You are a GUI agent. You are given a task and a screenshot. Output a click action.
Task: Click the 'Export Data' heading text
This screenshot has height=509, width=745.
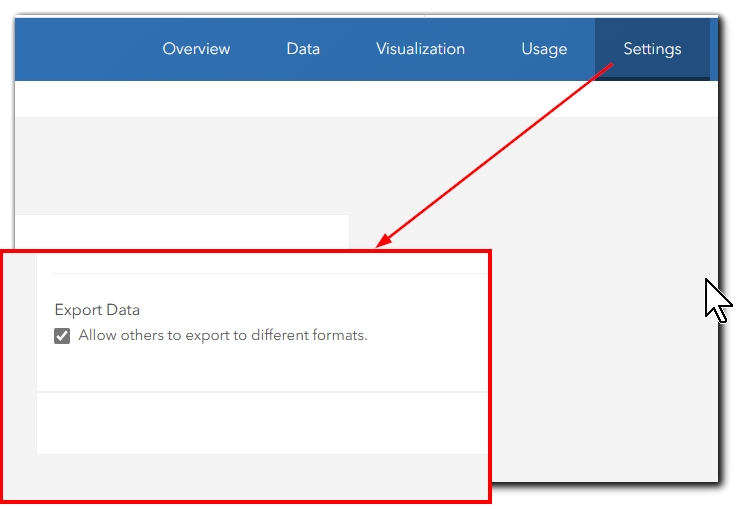[x=97, y=310]
